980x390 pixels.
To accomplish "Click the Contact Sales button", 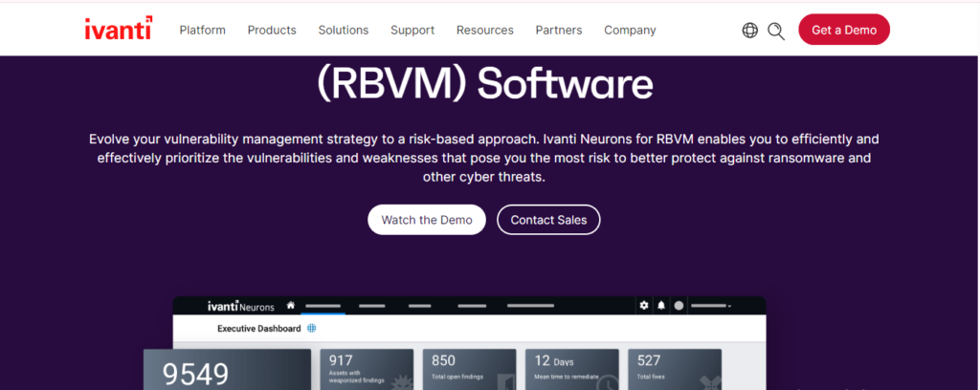I will [x=548, y=220].
